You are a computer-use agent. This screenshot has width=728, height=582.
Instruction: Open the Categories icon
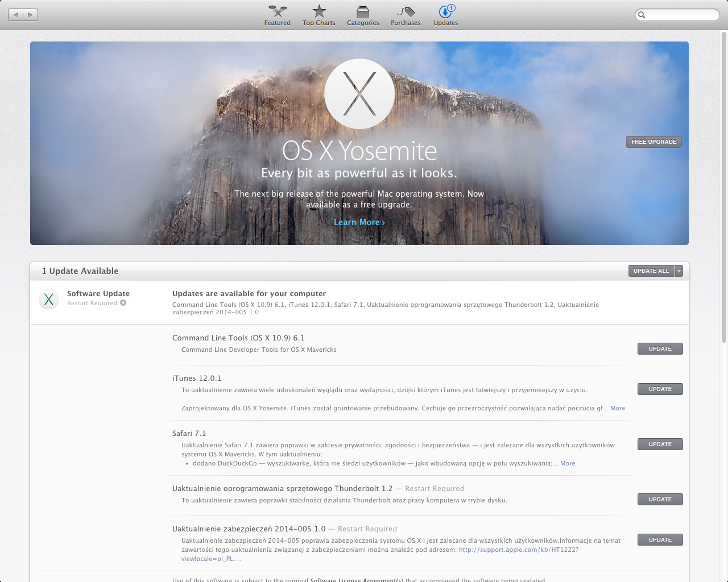pos(363,11)
